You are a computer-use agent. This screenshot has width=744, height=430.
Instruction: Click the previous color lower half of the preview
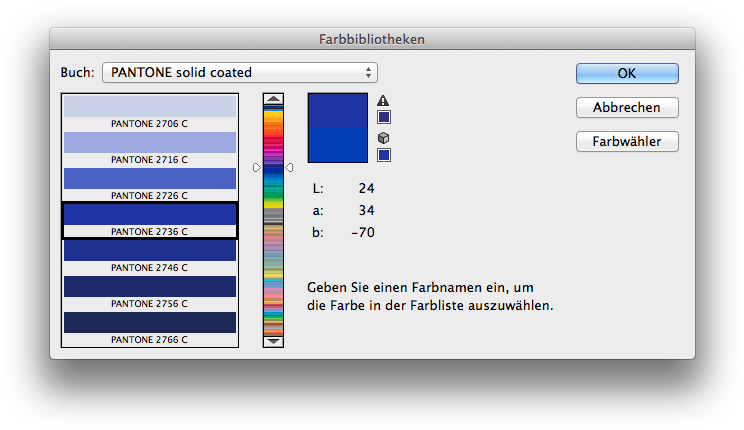point(338,145)
